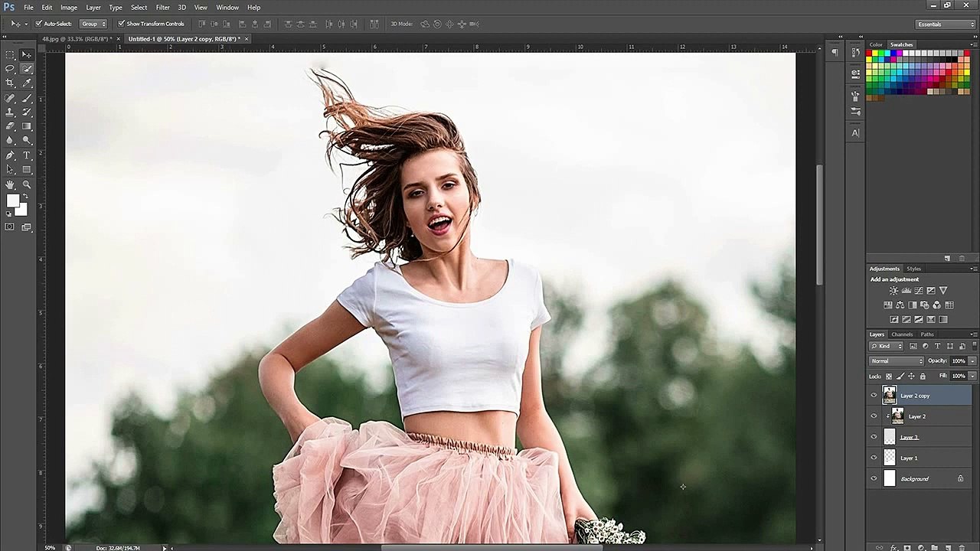Select the Lasso tool
Screen dimensions: 980x551
[10, 69]
